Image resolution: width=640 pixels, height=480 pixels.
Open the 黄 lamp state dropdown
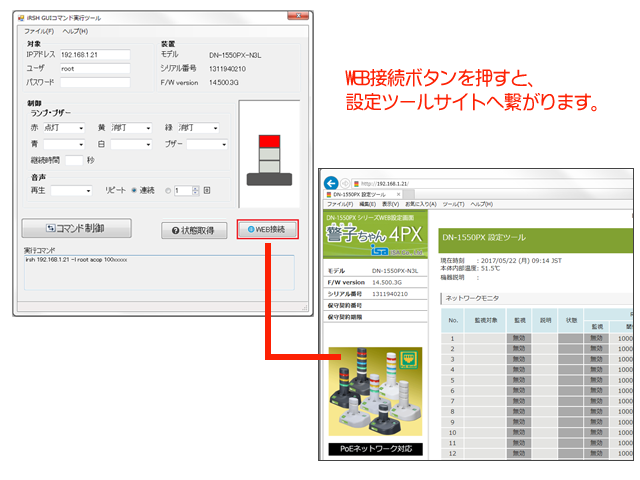pos(131,129)
